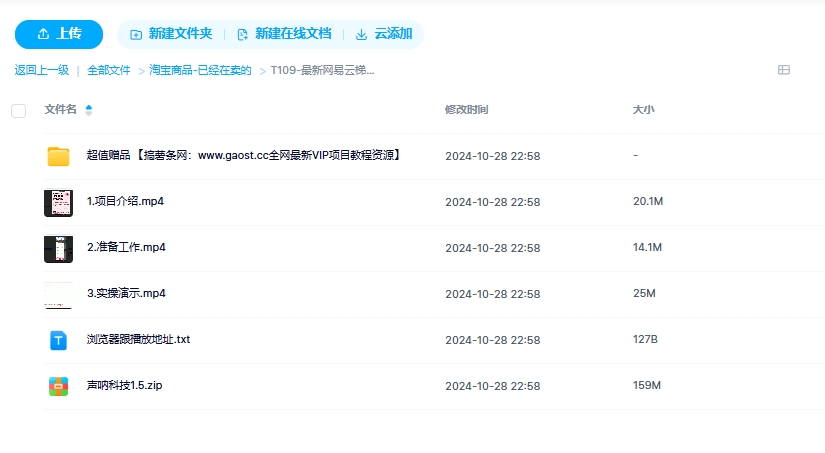Click the txt file icon for 浏览器跟播放地址
The image size is (825, 453).
tap(58, 341)
